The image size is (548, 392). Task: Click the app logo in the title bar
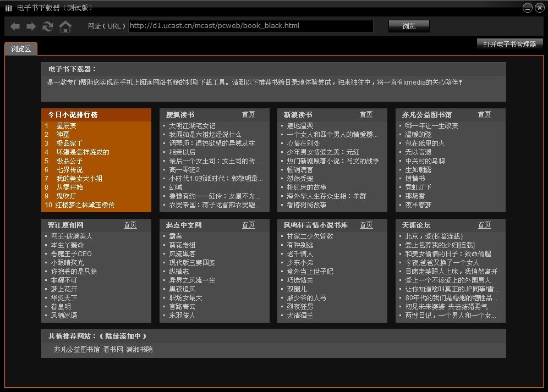8,8
